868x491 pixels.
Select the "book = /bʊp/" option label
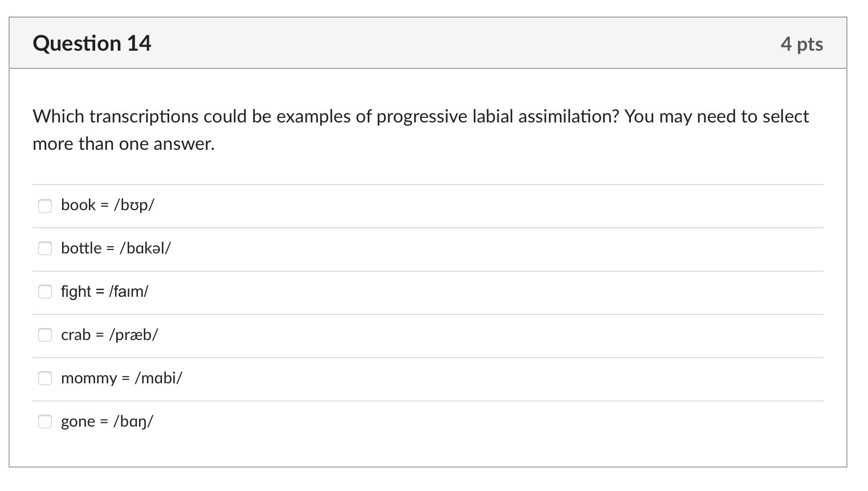(108, 204)
